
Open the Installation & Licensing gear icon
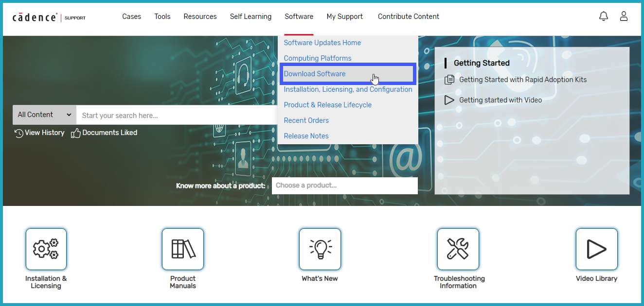[46, 249]
